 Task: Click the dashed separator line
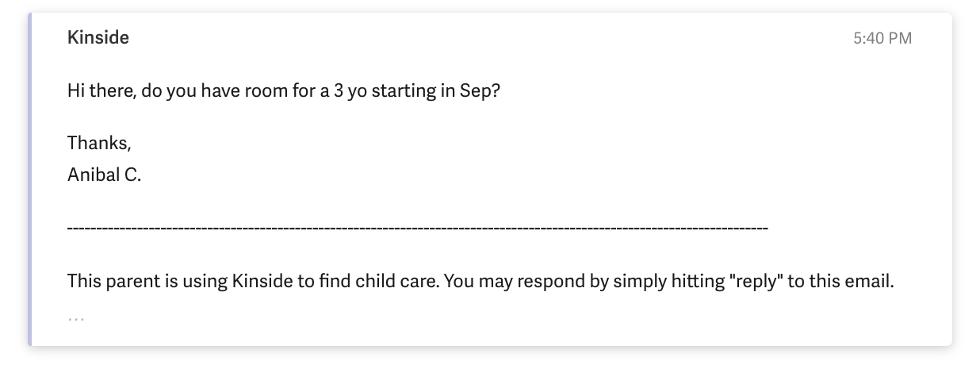pos(418,229)
